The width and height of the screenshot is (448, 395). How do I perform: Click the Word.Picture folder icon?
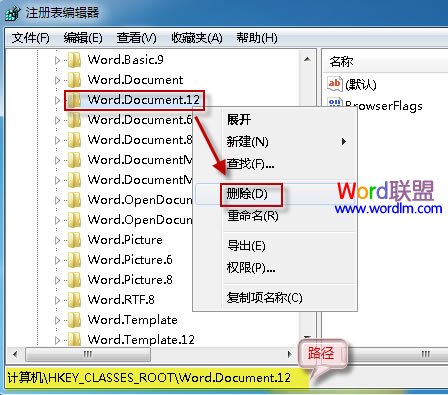pos(74,240)
